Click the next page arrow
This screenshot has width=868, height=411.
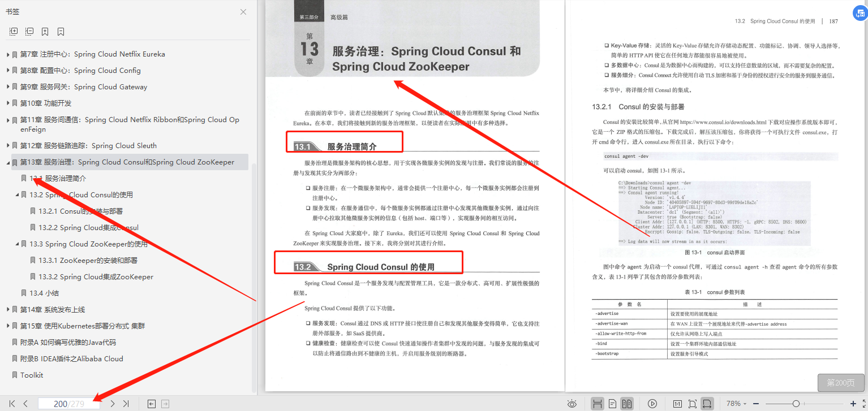point(113,403)
